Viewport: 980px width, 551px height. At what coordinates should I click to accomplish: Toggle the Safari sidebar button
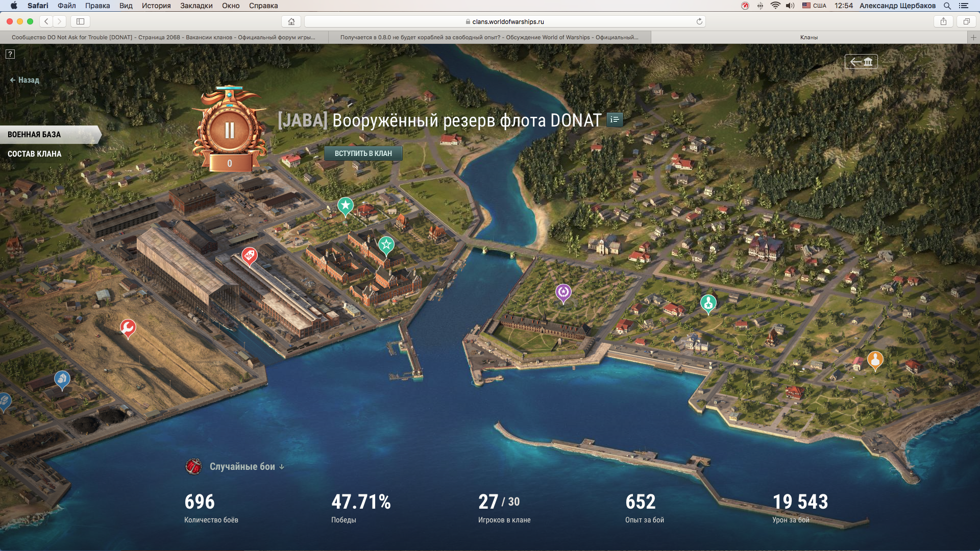click(x=80, y=21)
